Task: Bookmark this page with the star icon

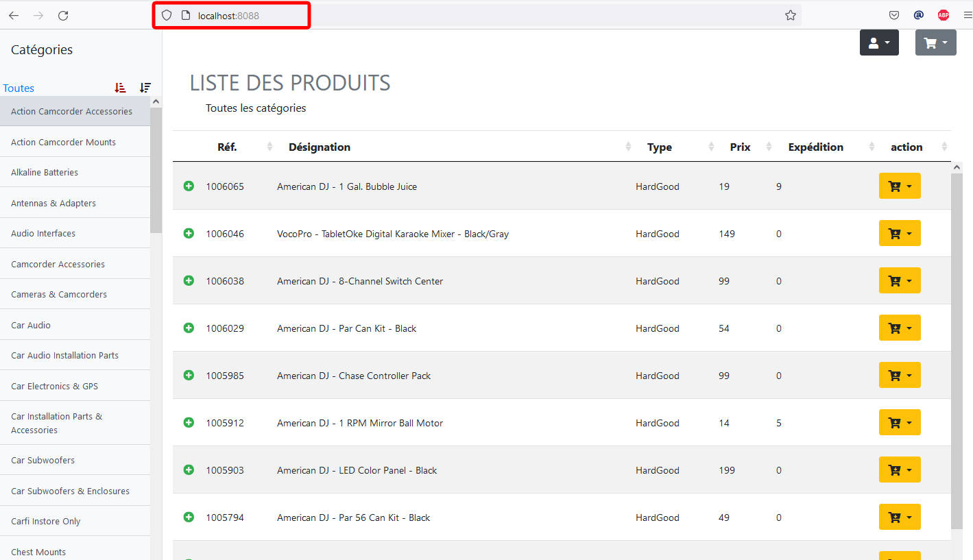Action: coord(791,15)
